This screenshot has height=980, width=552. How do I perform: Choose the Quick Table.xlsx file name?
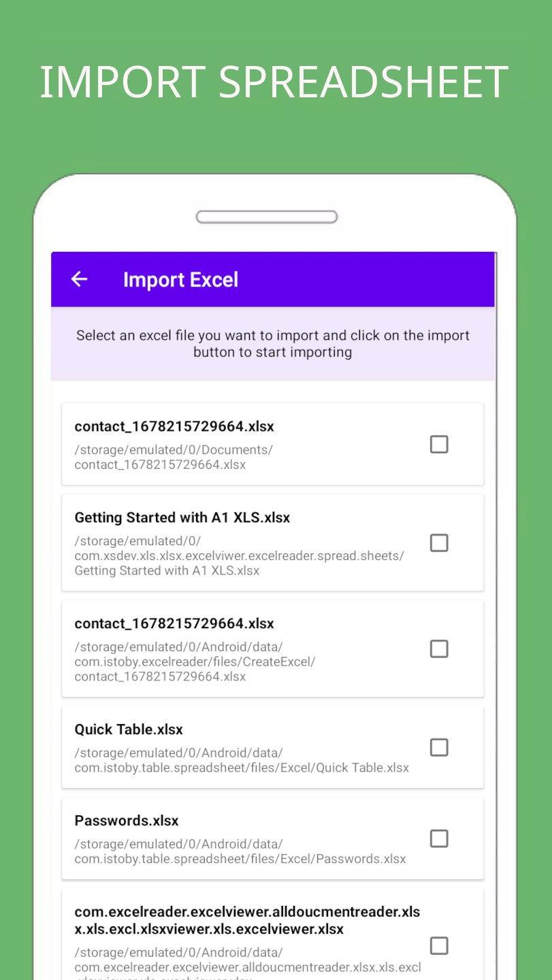129,730
